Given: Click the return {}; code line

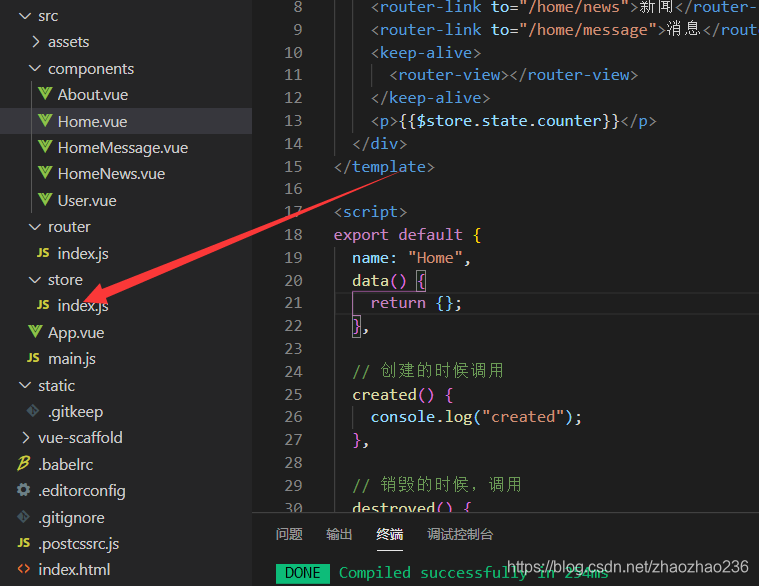Looking at the screenshot, I should pyautogui.click(x=416, y=303).
